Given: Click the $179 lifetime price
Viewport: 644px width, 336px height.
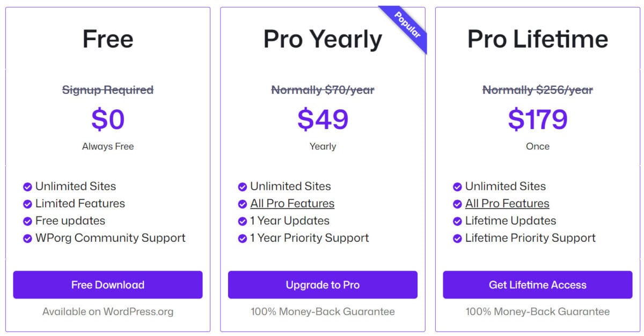Looking at the screenshot, I should click(x=538, y=119).
